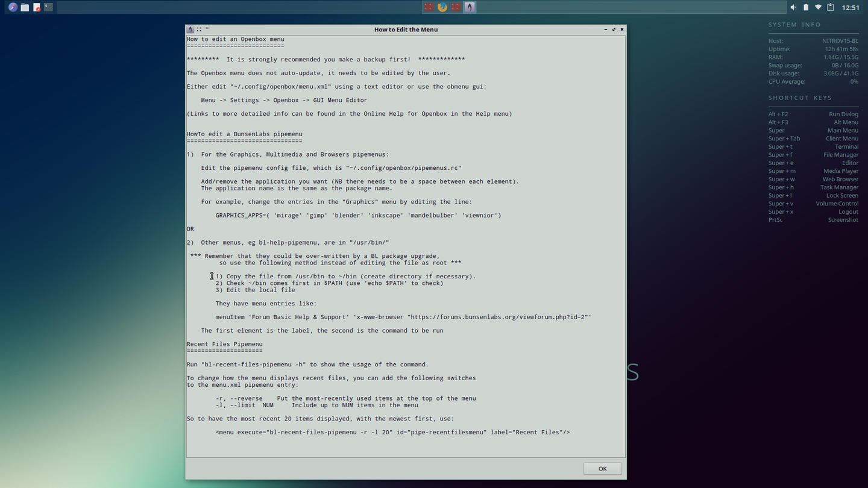The width and height of the screenshot is (868, 488).
Task: Click the Host value NITROV15-BL
Action: (840, 41)
